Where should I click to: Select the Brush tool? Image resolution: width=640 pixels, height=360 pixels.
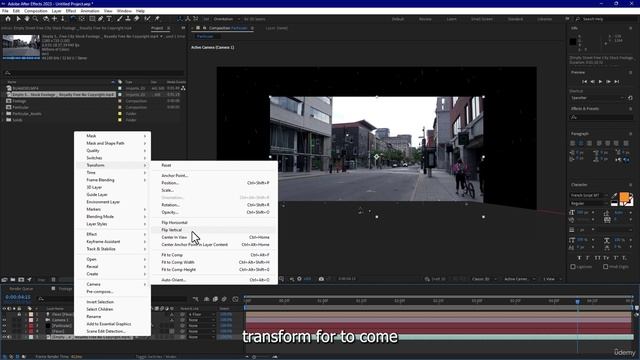point(120,19)
